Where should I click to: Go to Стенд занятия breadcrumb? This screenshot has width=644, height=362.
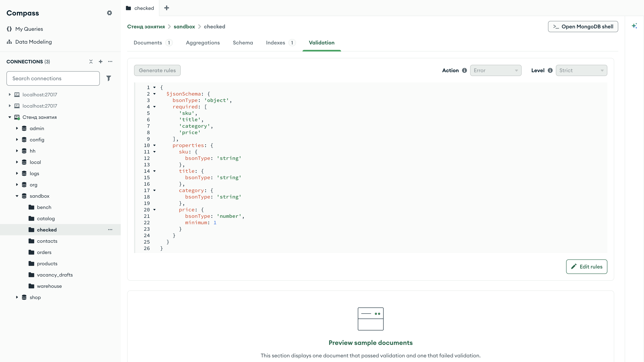click(146, 27)
